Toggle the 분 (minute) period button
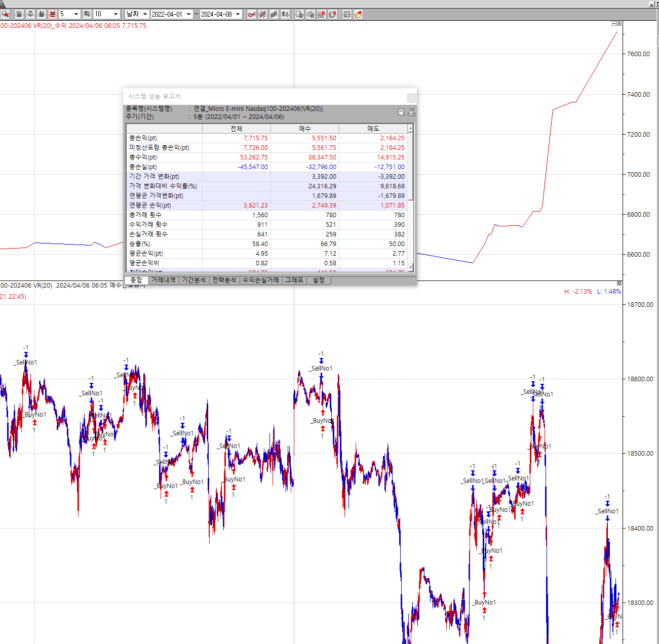 tap(53, 14)
